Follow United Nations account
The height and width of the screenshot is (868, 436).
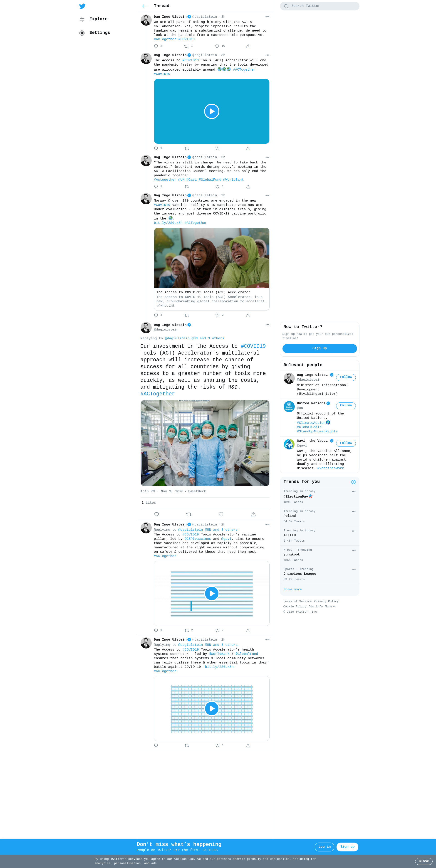tap(346, 406)
